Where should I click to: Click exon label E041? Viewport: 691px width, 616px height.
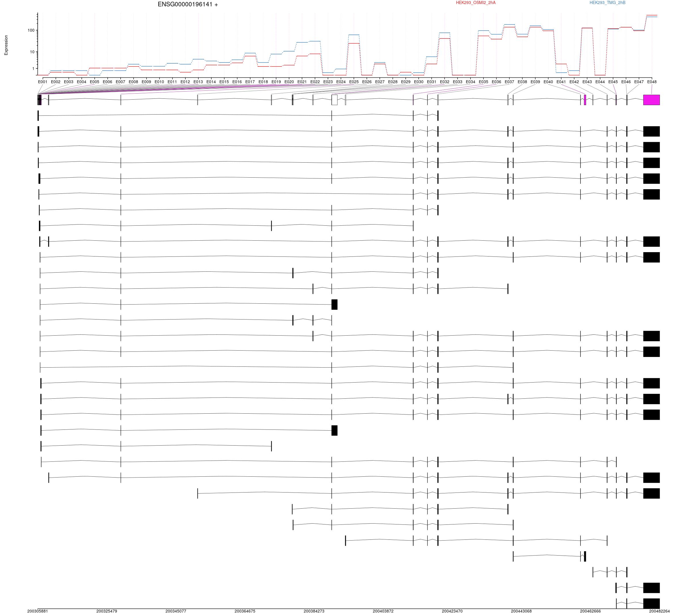pyautogui.click(x=561, y=82)
